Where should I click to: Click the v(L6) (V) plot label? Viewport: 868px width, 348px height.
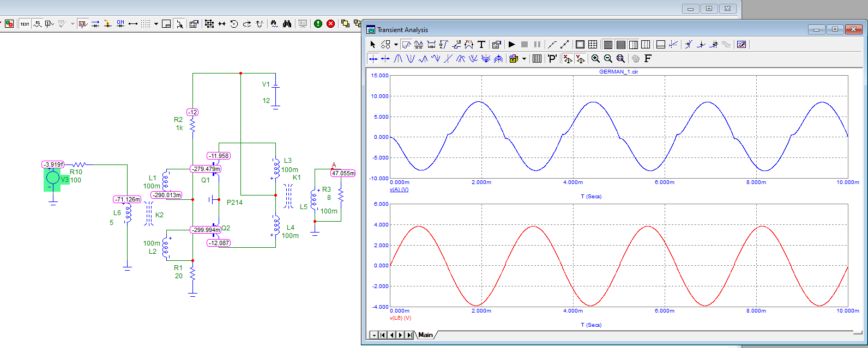pos(400,318)
